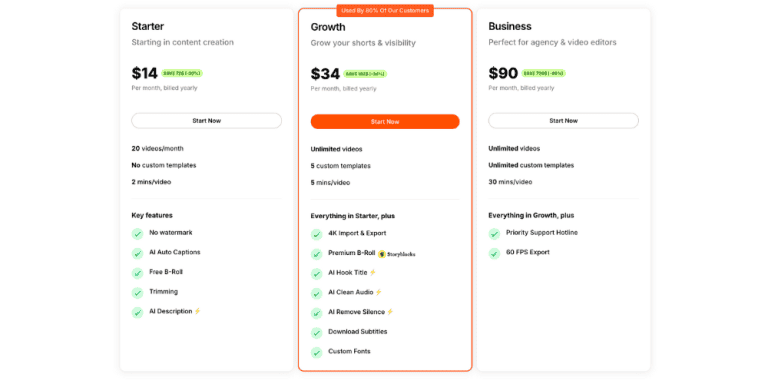
Task: Click the Business plan heading
Action: tap(510, 26)
